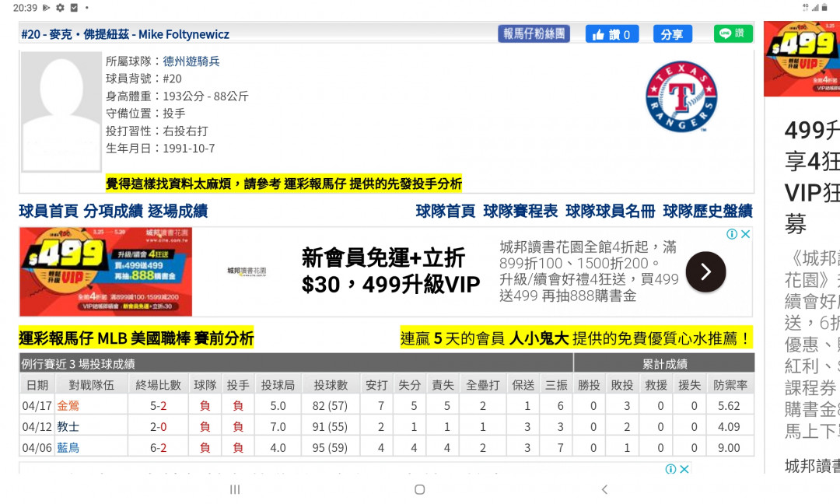Click the Texas Rangers team logo
The height and width of the screenshot is (504, 840).
681,96
